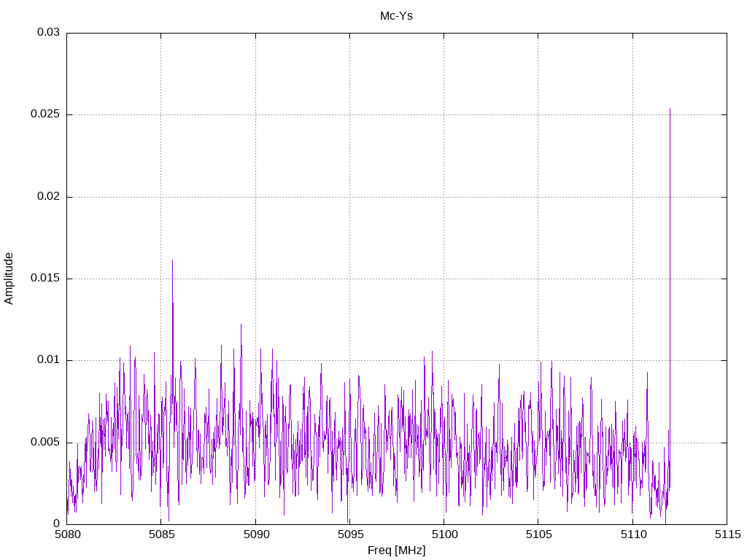Screen dimensions: 747x560
Task: Click the x-axis tick label 5085
Action: point(161,534)
